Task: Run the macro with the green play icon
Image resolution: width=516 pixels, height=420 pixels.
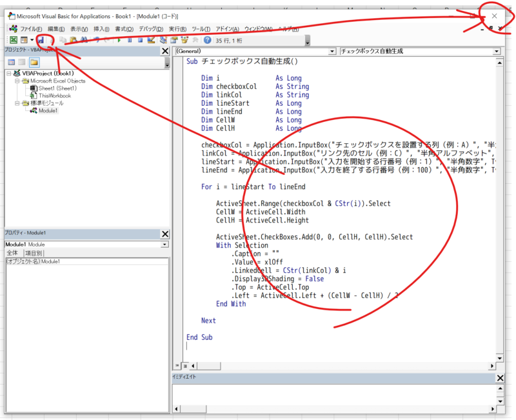Action: [x=119, y=40]
